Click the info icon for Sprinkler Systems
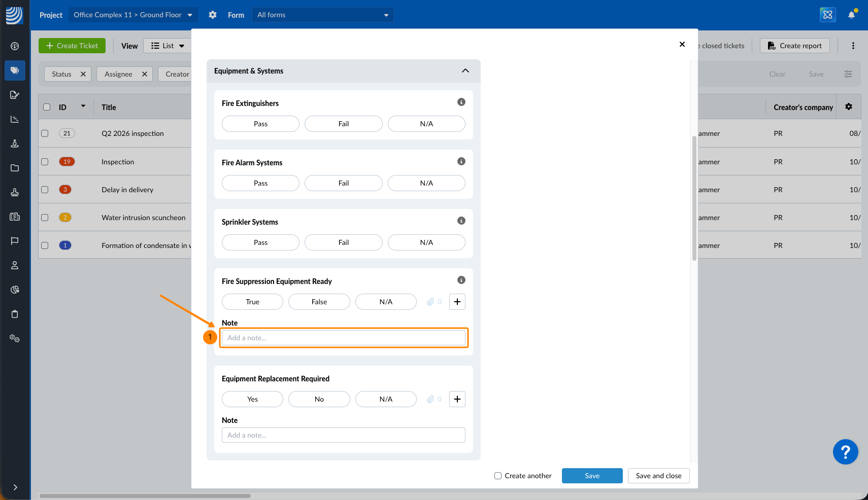The height and width of the screenshot is (500, 868). [461, 221]
